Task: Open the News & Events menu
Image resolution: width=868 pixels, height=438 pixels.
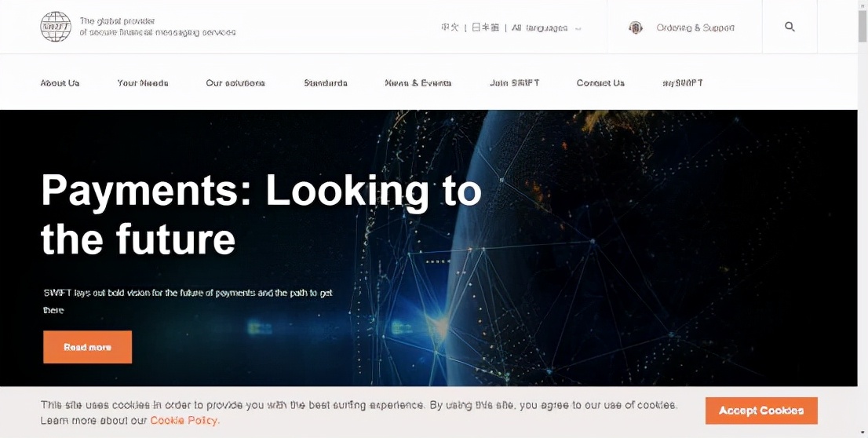Action: click(x=418, y=83)
